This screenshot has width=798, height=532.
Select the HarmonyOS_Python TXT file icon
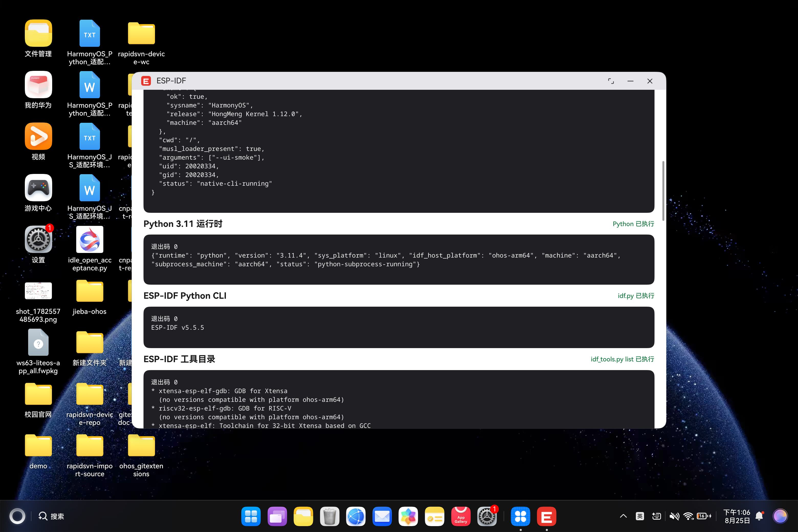coord(90,33)
